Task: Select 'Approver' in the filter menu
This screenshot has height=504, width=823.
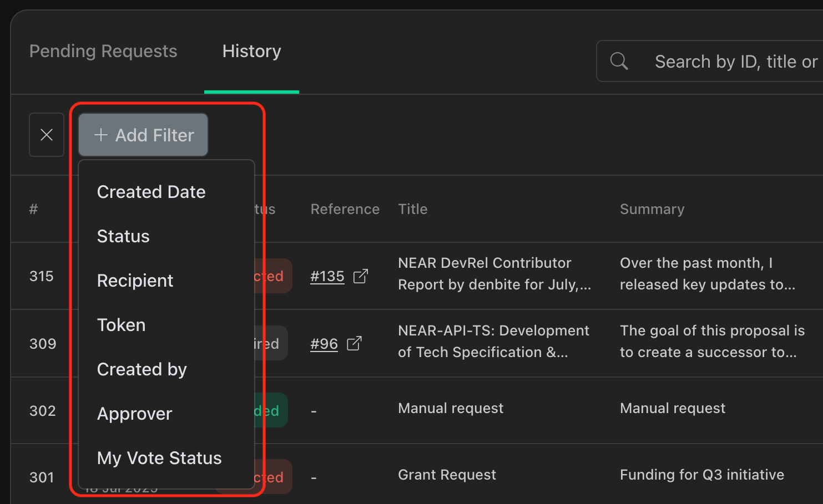Action: [x=134, y=413]
